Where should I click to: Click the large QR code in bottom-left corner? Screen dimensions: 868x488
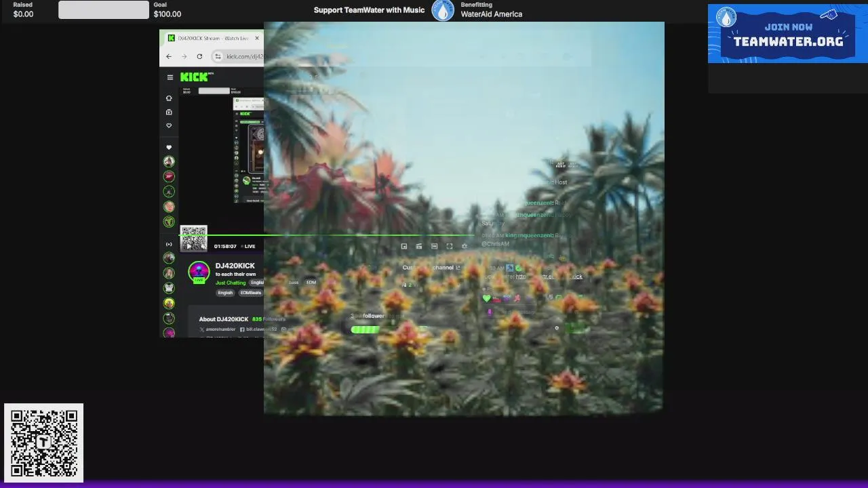44,443
